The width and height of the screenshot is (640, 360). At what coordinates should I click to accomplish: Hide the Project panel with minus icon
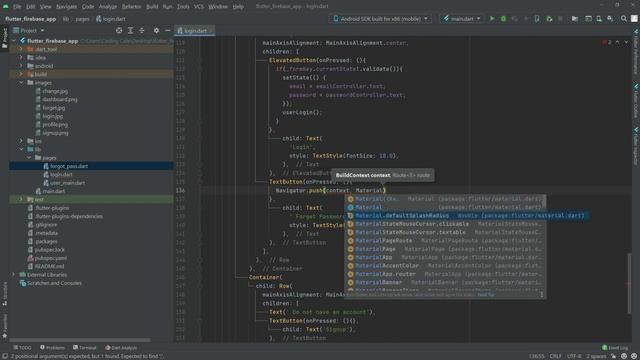click(x=168, y=31)
